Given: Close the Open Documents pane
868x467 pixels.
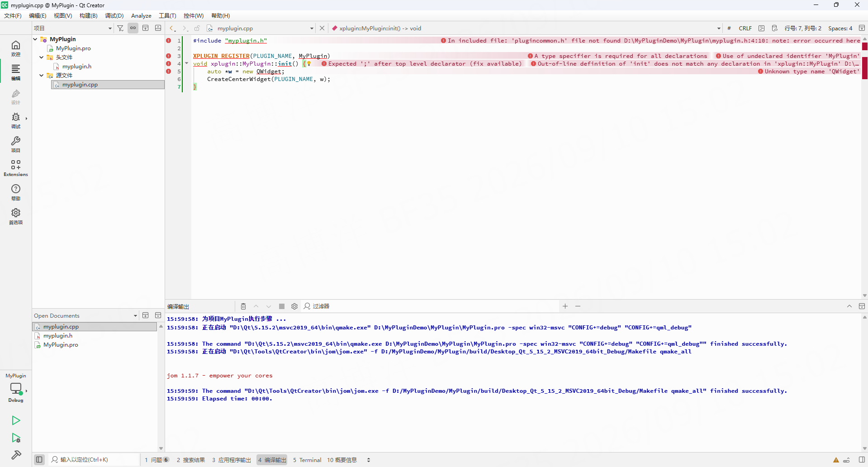Looking at the screenshot, I should pyautogui.click(x=158, y=315).
